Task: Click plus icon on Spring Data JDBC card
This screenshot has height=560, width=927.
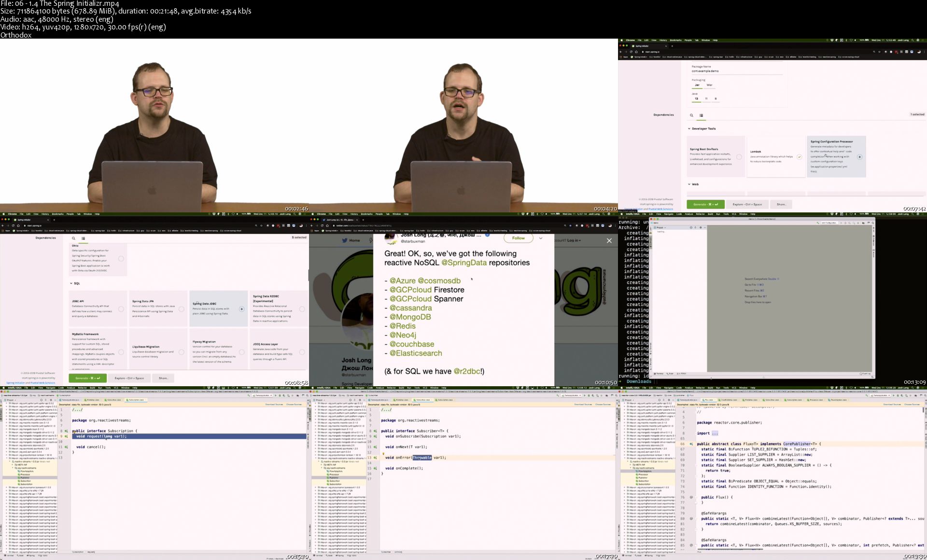Action: pyautogui.click(x=242, y=309)
